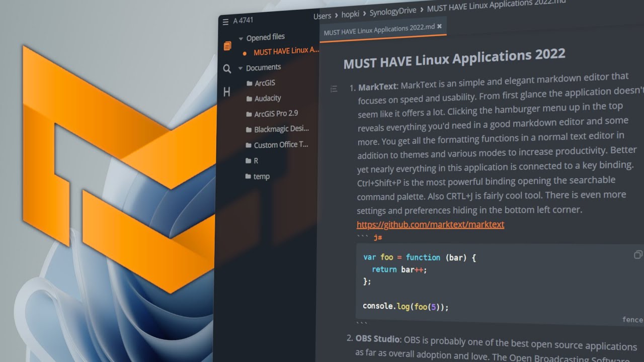This screenshot has height=362, width=644.
Task: Click the bold MarkText word in list
Action: [377, 86]
